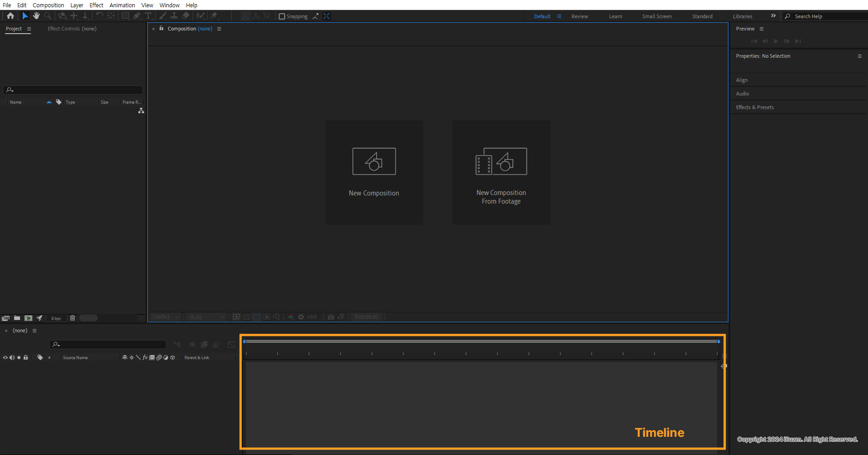
Task: Select the Pen tool
Action: (x=137, y=16)
